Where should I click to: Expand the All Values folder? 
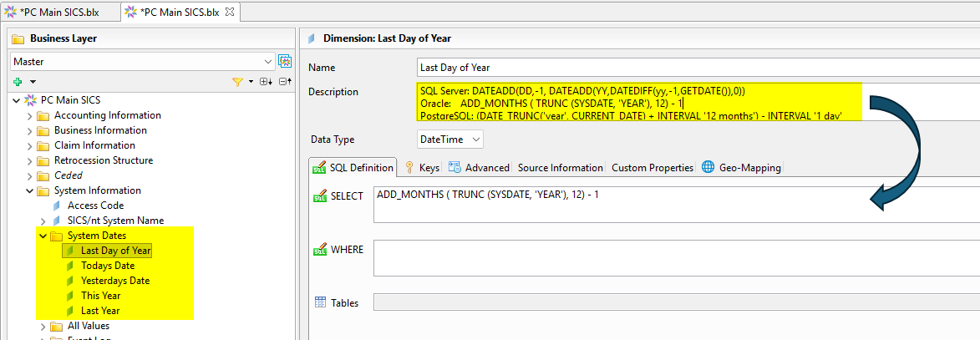[43, 327]
